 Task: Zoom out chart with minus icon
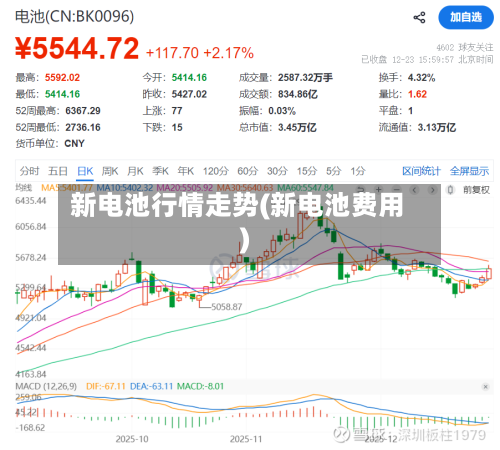397,190
